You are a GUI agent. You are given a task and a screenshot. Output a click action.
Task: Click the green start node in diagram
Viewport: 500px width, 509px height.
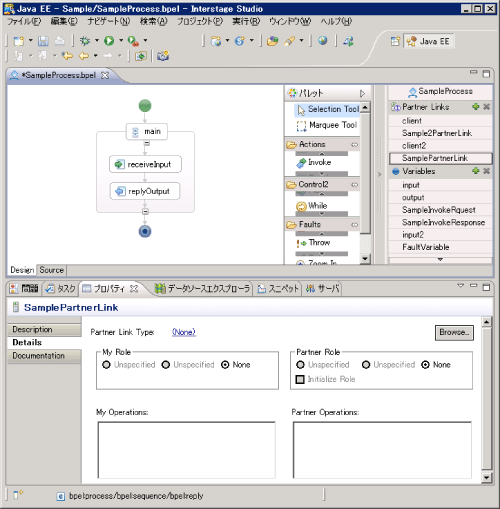click(x=145, y=106)
